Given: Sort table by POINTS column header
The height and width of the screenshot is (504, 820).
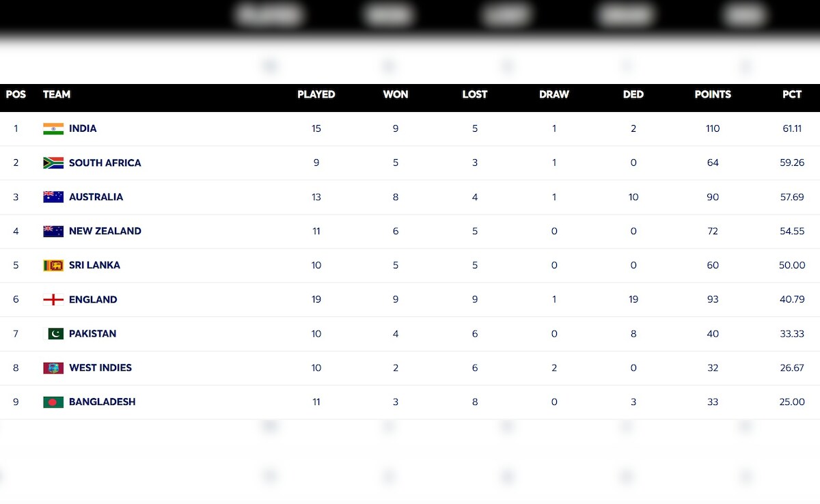Looking at the screenshot, I should (x=713, y=94).
